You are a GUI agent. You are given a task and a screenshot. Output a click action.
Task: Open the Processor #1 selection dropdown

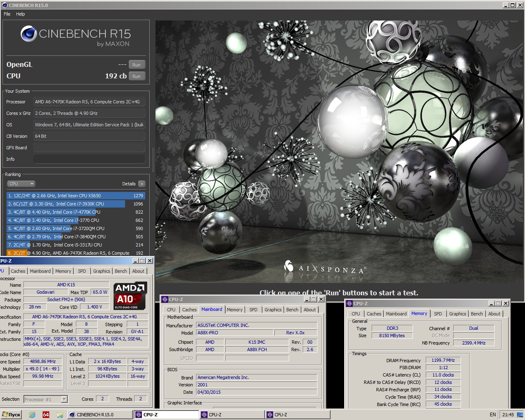click(x=46, y=399)
